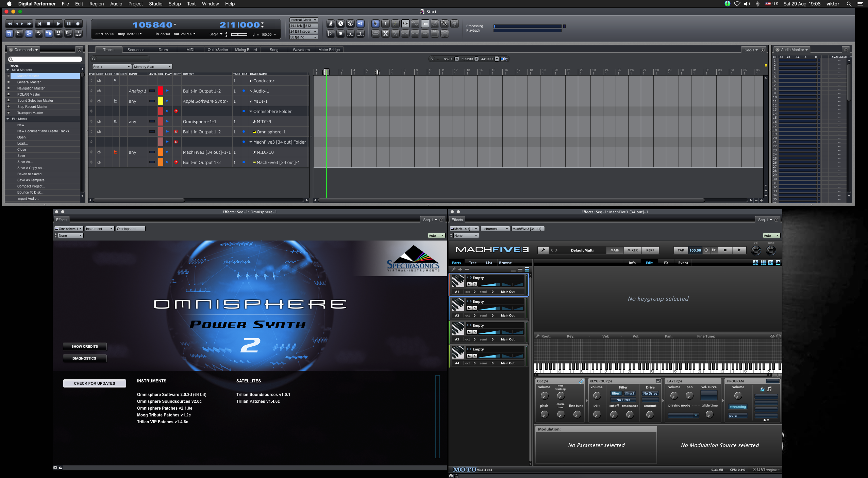Screen dimensions: 868x478
Task: Click the red color swatch of Audio-1
Action: click(x=161, y=91)
